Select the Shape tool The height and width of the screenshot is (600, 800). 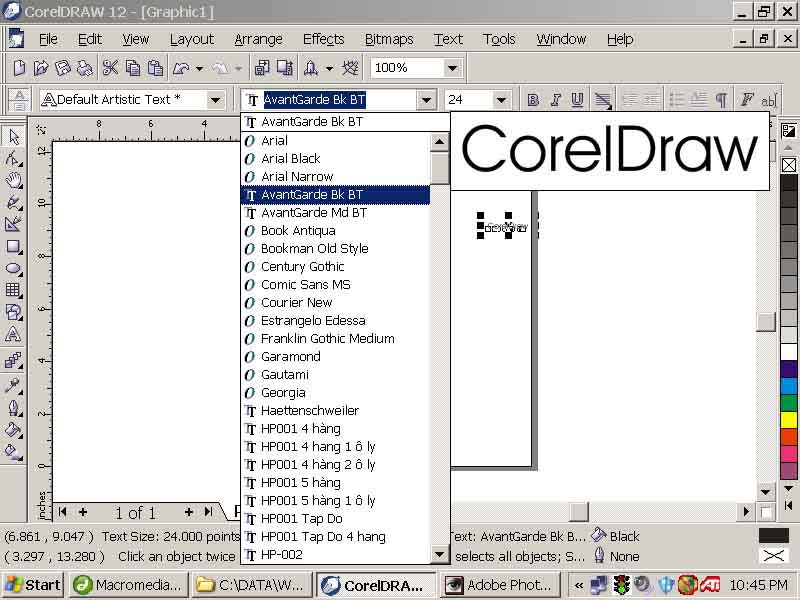(x=14, y=159)
